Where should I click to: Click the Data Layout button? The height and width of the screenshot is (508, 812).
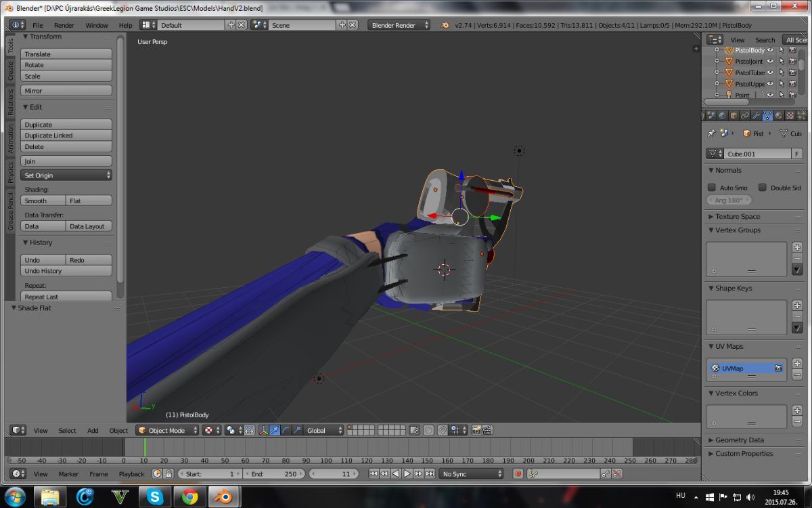pyautogui.click(x=89, y=226)
